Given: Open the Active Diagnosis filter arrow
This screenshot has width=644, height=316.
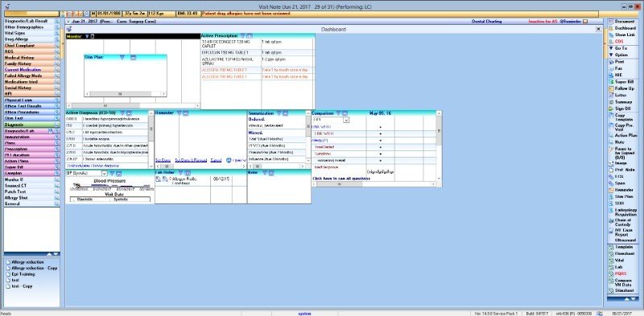Looking at the screenshot, I should coord(122,113).
